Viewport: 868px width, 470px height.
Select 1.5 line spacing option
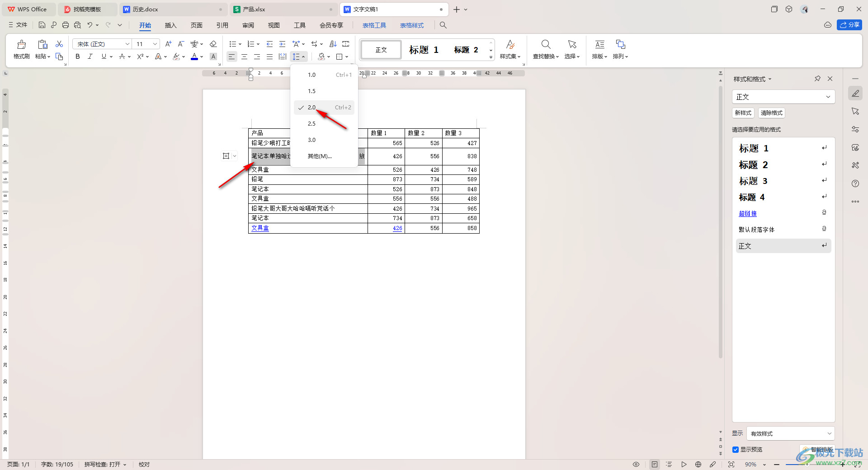324,91
